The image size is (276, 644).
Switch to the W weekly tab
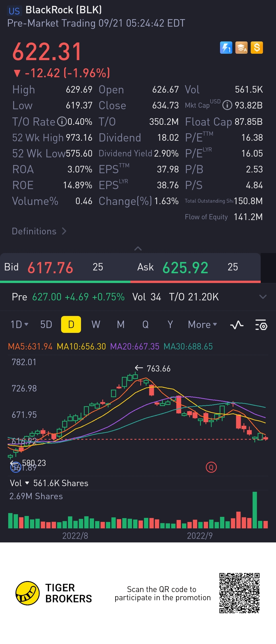click(96, 324)
